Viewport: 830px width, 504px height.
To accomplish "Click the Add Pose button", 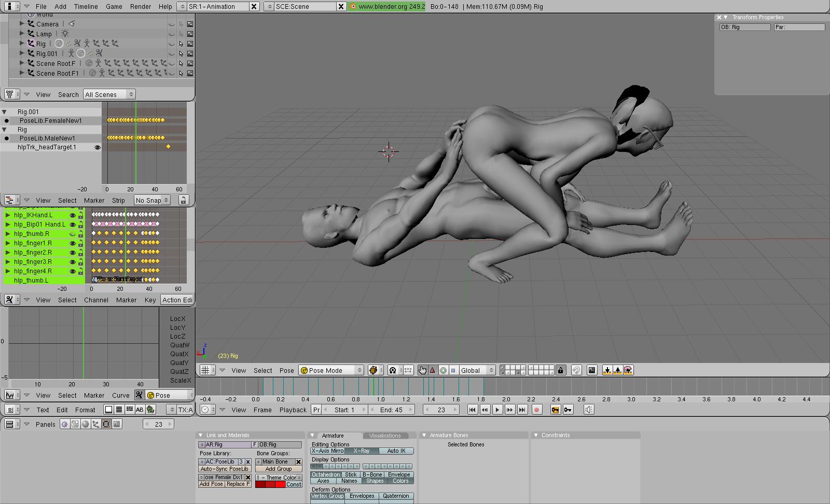I will [x=212, y=484].
